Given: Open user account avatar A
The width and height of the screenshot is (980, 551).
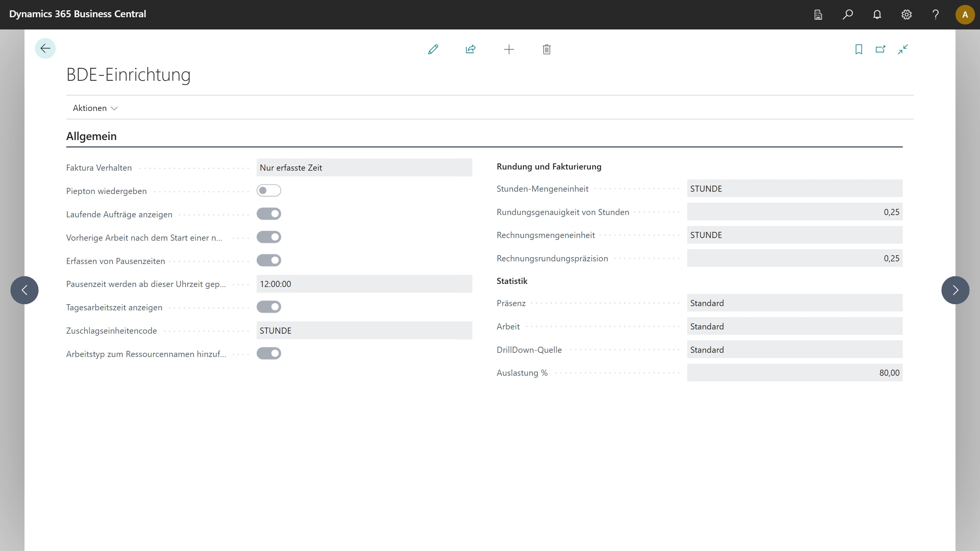Looking at the screenshot, I should pyautogui.click(x=965, y=15).
